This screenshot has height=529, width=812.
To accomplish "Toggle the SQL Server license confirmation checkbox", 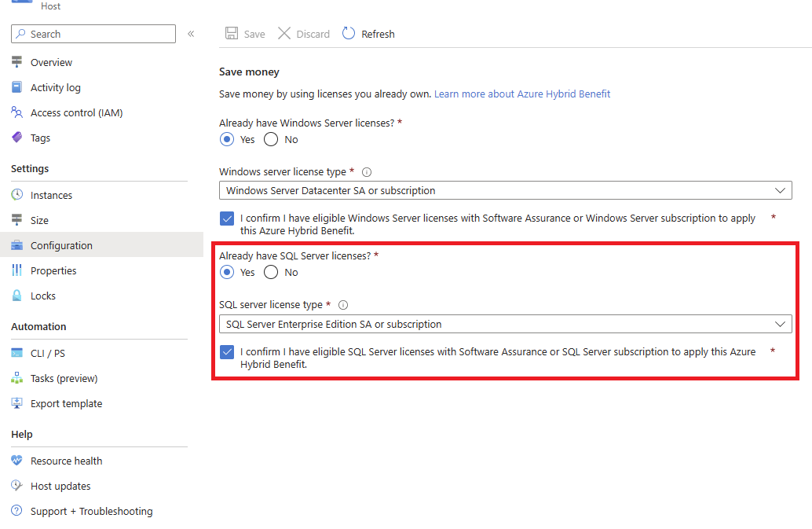I will coord(227,352).
